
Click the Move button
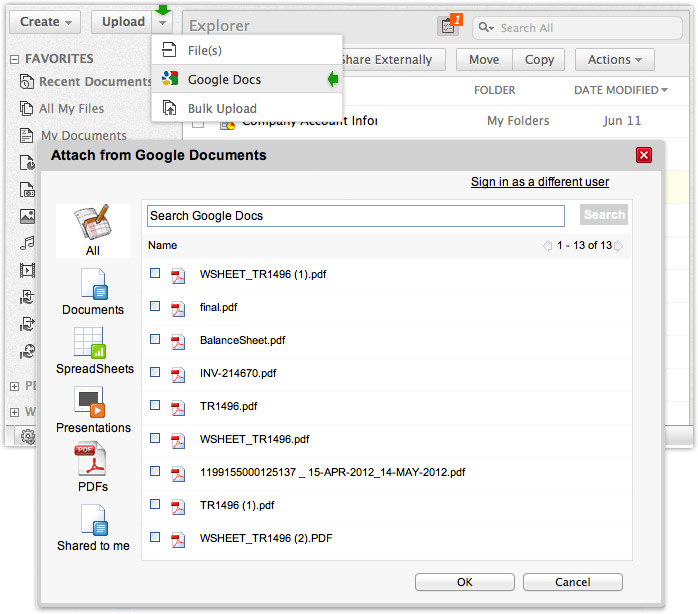[x=484, y=60]
